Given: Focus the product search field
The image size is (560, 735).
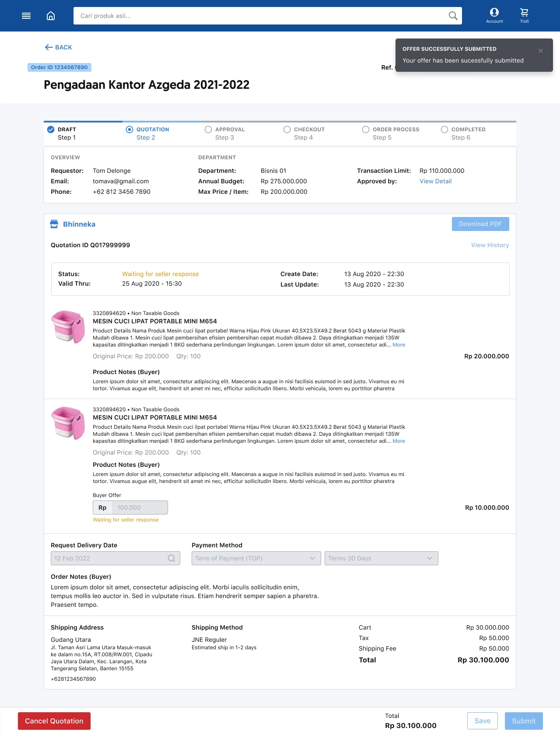Looking at the screenshot, I should point(258,16).
